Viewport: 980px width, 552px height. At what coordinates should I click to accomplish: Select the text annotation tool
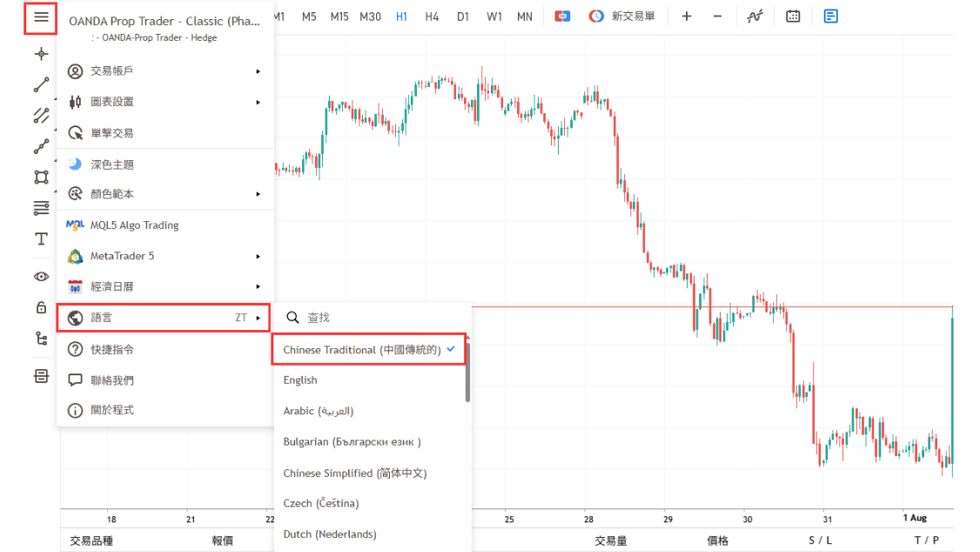point(40,239)
